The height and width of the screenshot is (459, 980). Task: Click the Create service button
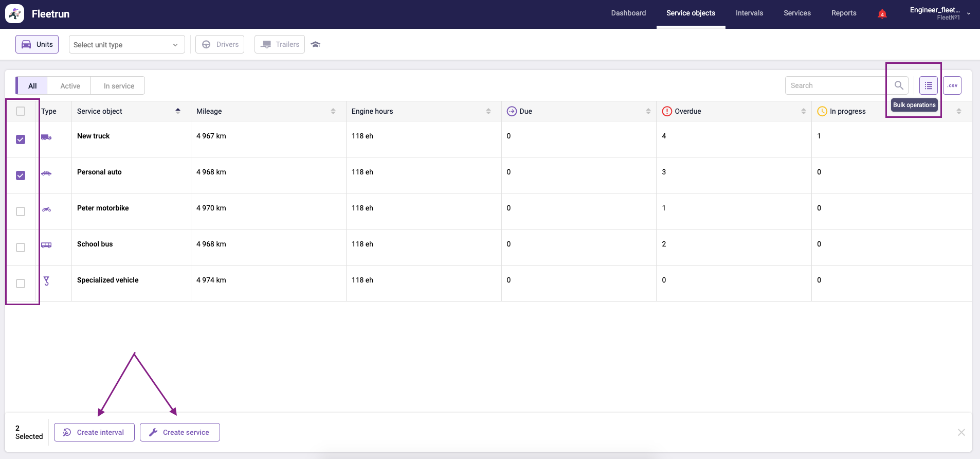[x=180, y=432]
